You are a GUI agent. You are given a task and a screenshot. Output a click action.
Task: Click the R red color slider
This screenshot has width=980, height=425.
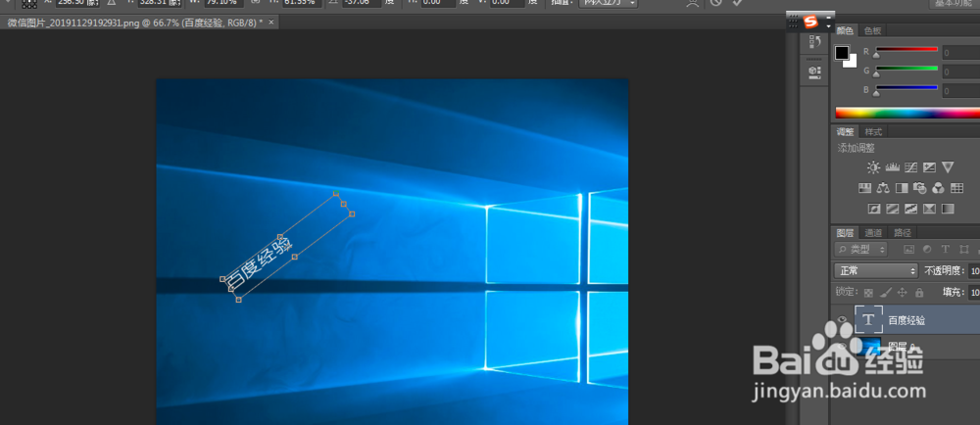(x=906, y=49)
